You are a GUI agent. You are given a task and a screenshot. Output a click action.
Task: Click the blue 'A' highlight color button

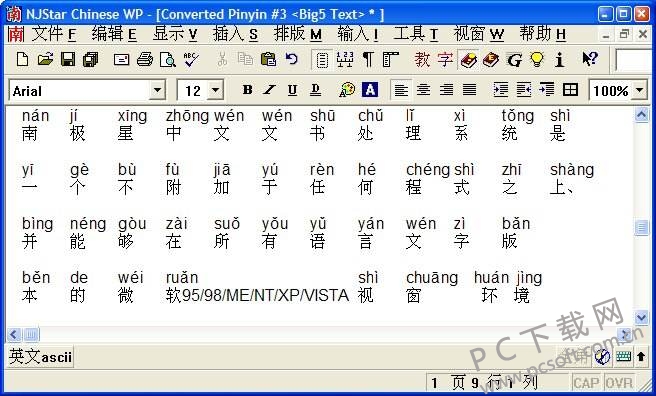point(370,89)
